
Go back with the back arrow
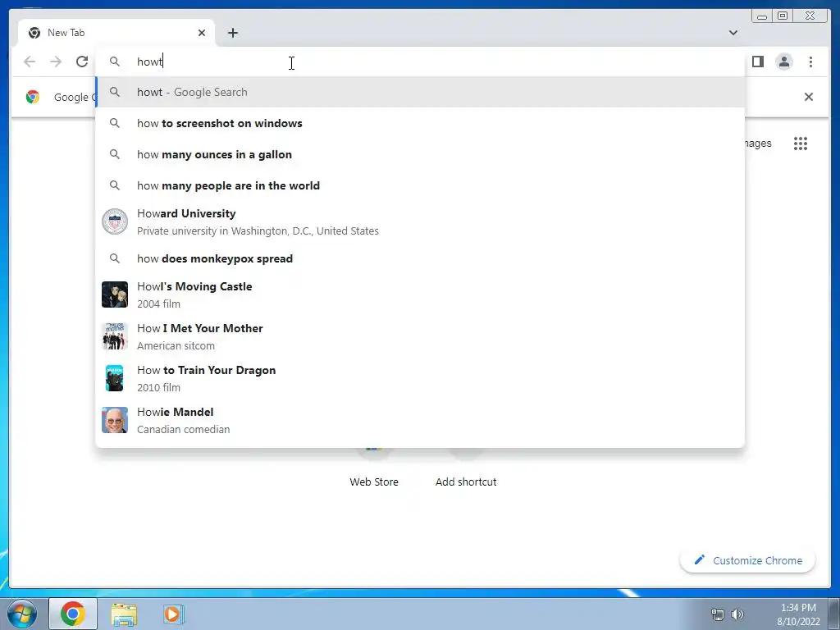click(x=30, y=62)
